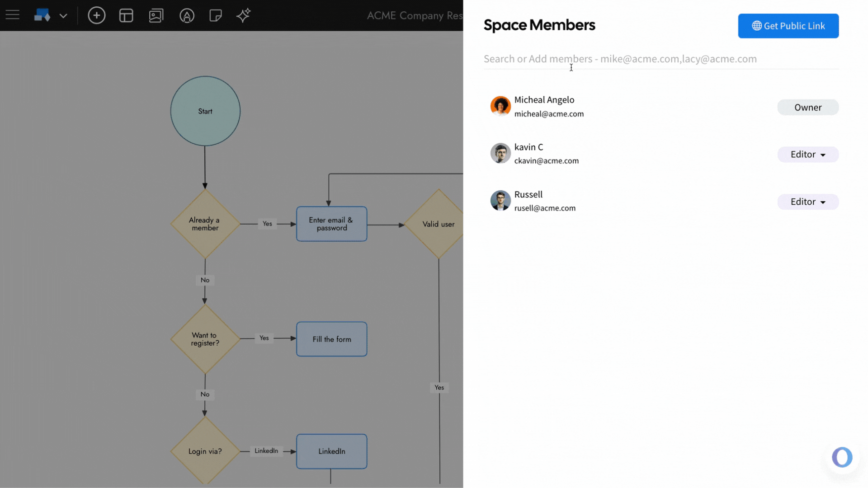Select the freehand drawing tool

(x=187, y=15)
